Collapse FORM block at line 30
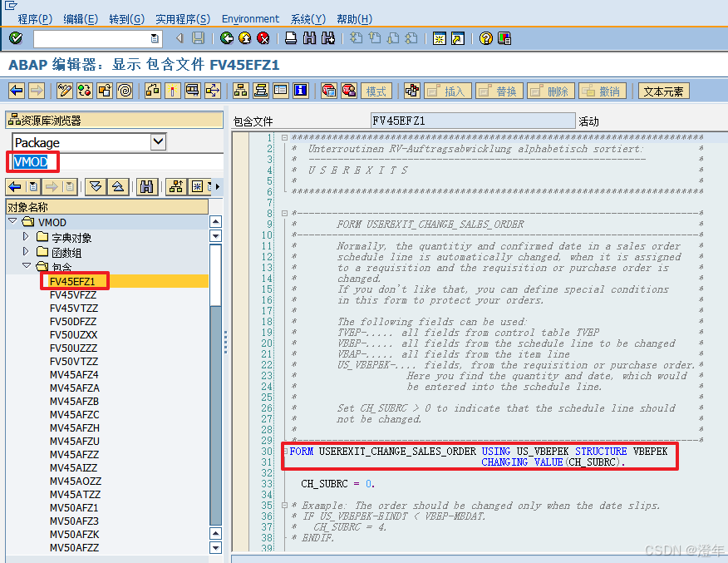 [286, 451]
